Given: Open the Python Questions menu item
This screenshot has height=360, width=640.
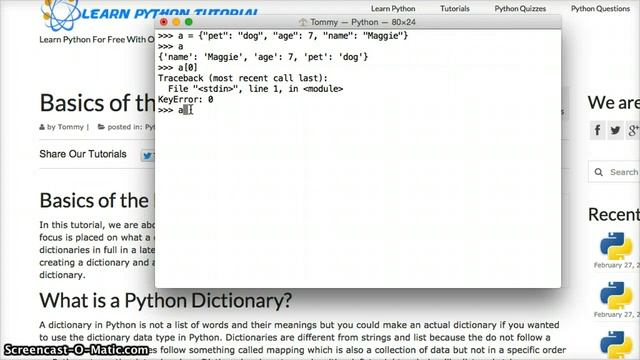Looking at the screenshot, I should pos(600,9).
